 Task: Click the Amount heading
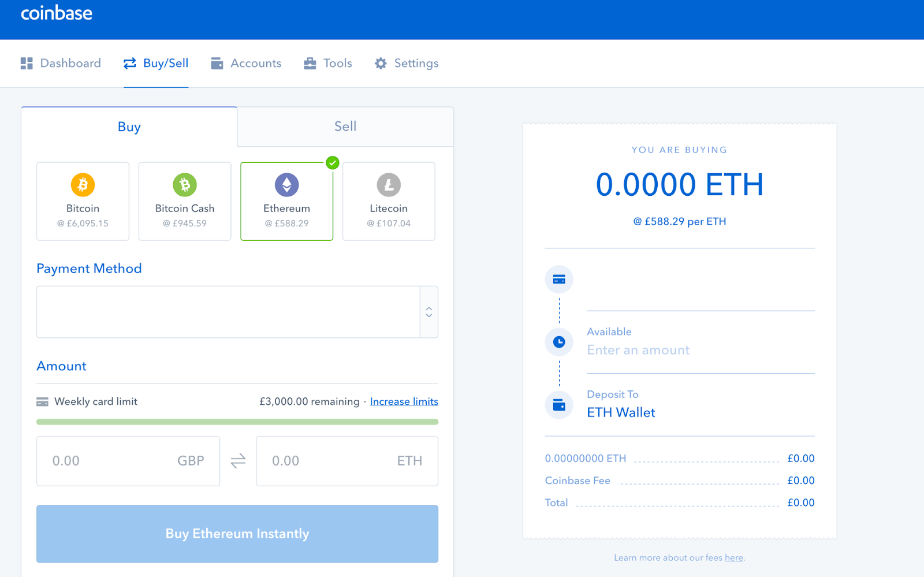coord(61,366)
